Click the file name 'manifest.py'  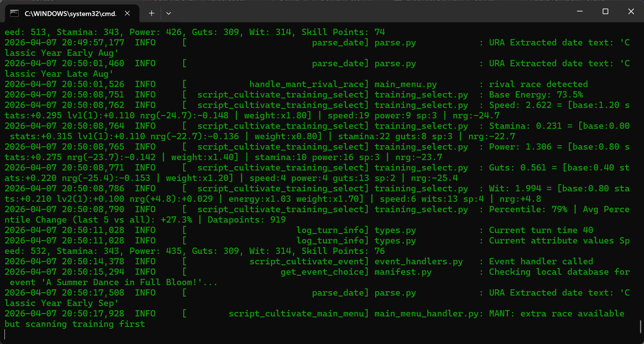(x=403, y=272)
